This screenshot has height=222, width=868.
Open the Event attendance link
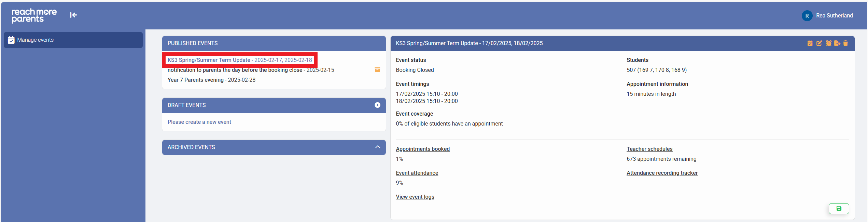[x=417, y=173]
